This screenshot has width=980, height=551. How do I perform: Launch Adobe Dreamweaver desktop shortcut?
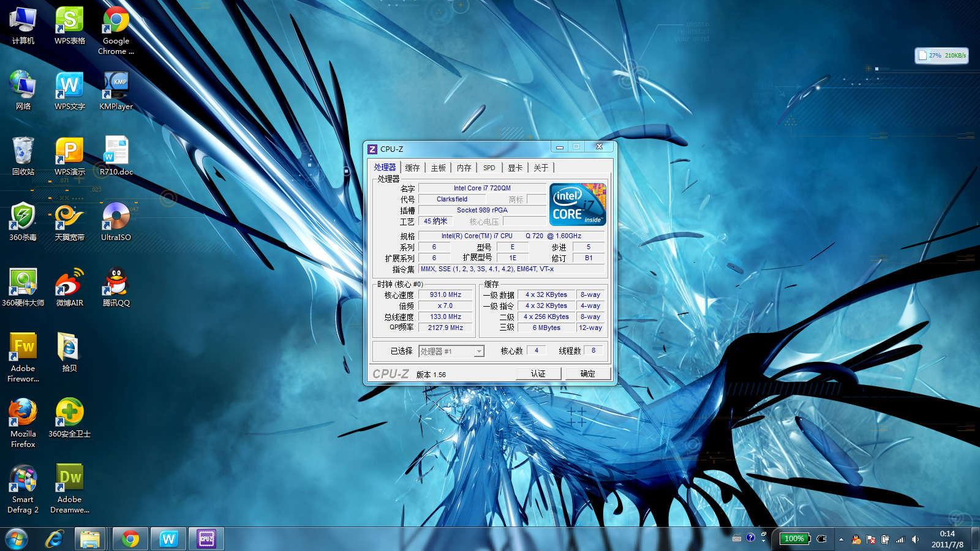pos(70,488)
